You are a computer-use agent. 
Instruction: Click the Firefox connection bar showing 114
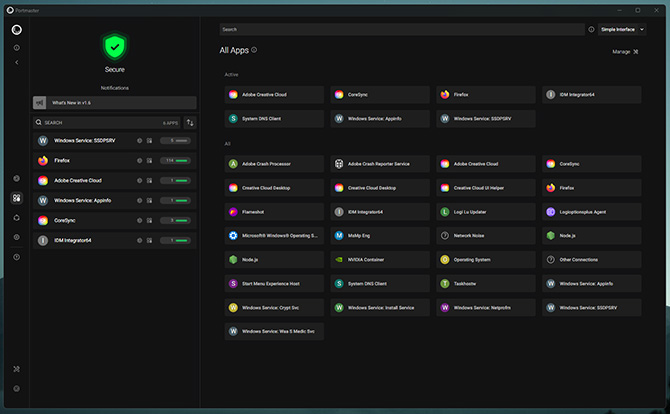point(175,161)
